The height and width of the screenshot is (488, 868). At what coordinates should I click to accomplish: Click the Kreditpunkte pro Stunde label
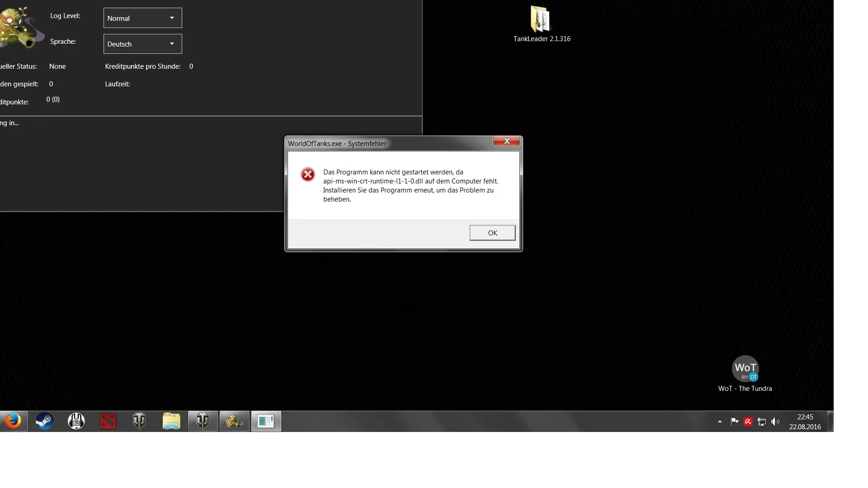point(143,66)
